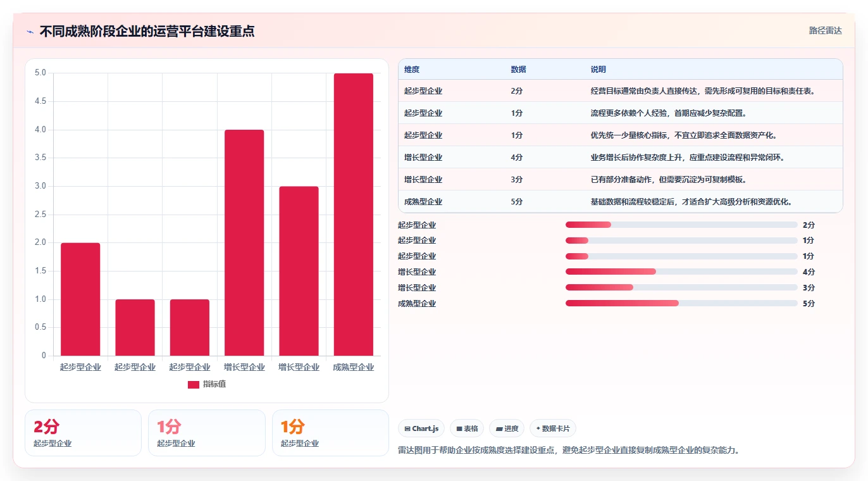
Task: Click the 5分 cell in the table
Action: (517, 202)
